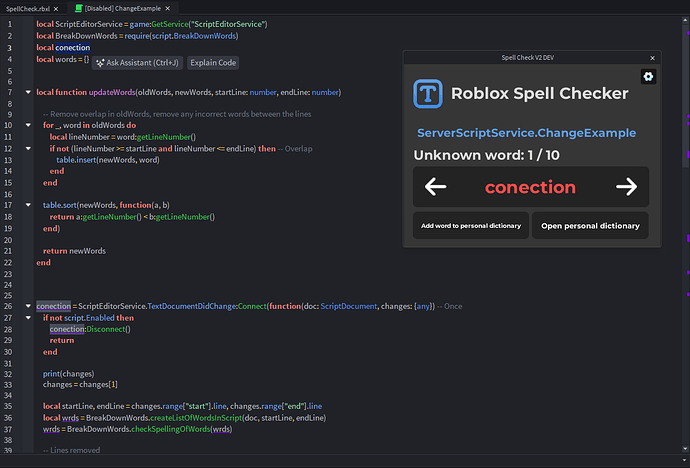This screenshot has height=468, width=690.
Task: Click underlined wrds on line 36
Action: (x=70, y=418)
